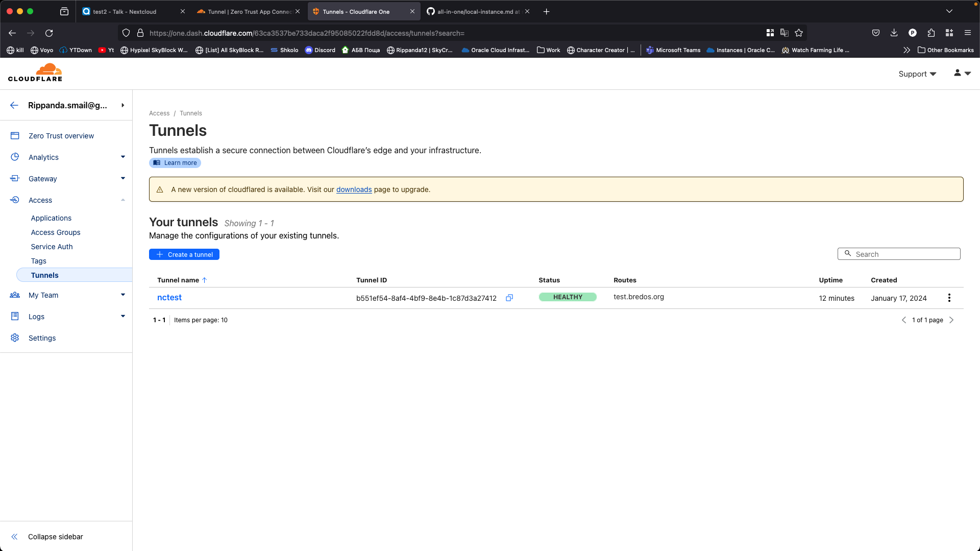Click the site lock padlock icon
980x551 pixels.
pyautogui.click(x=140, y=33)
